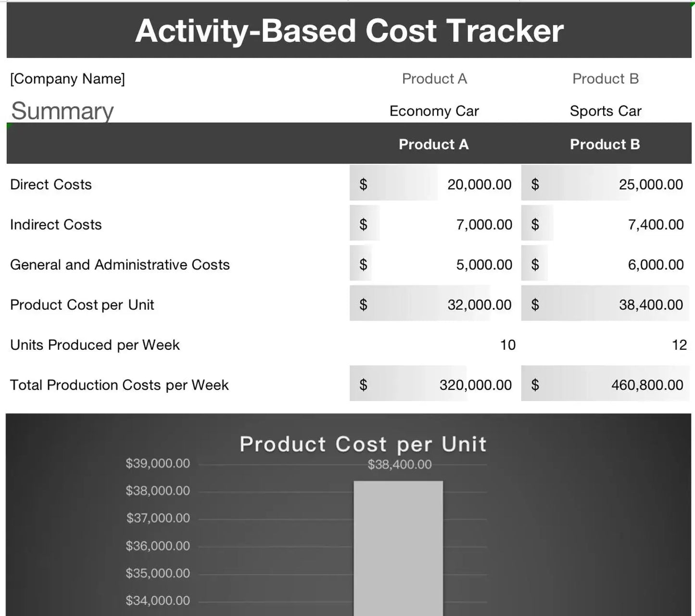Click the $39,000.00 chart axis label
695x616 pixels.
point(158,463)
